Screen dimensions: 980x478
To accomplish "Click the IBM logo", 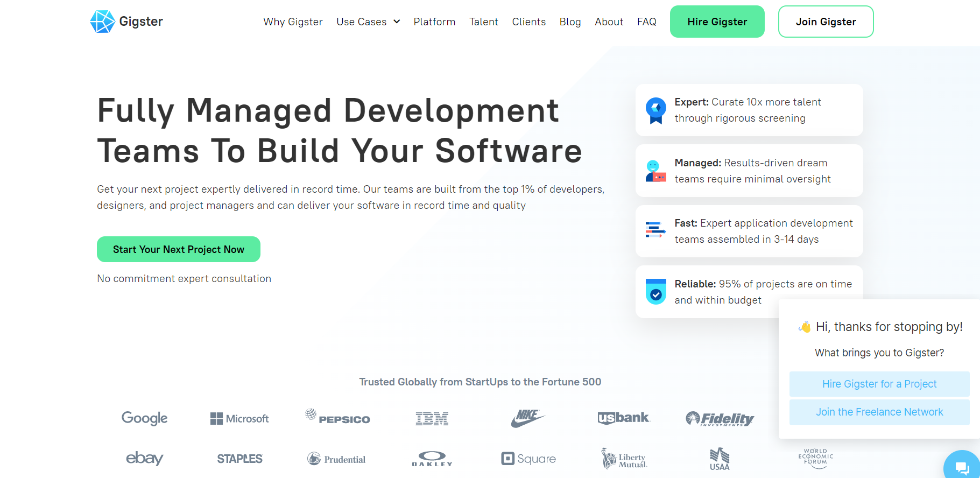I will pyautogui.click(x=432, y=419).
